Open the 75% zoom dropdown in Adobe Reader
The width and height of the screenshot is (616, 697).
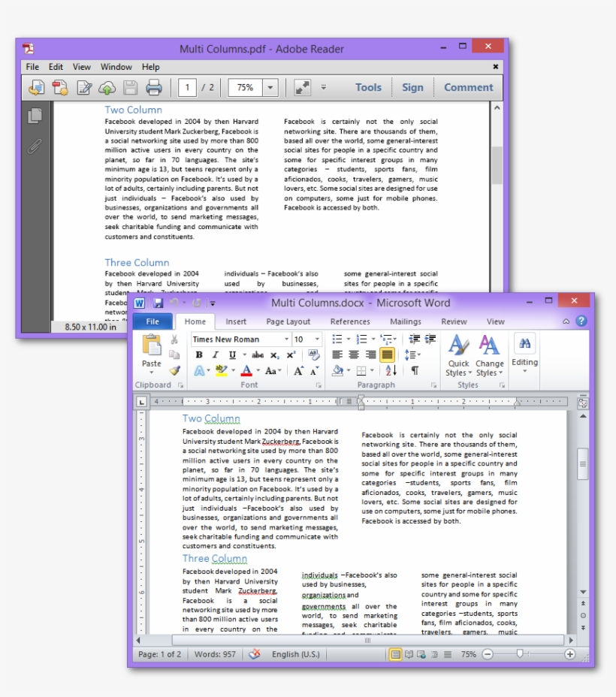tap(270, 87)
